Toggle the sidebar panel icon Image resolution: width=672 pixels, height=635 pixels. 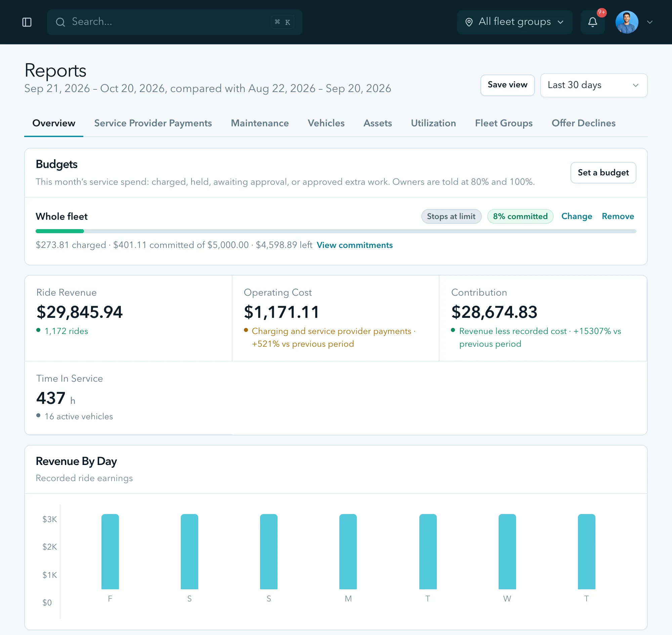point(27,22)
